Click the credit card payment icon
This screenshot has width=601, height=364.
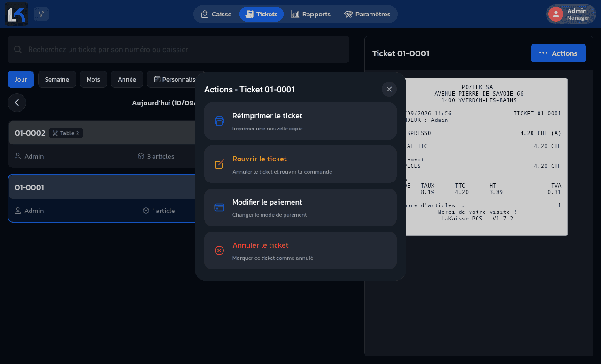click(x=219, y=207)
